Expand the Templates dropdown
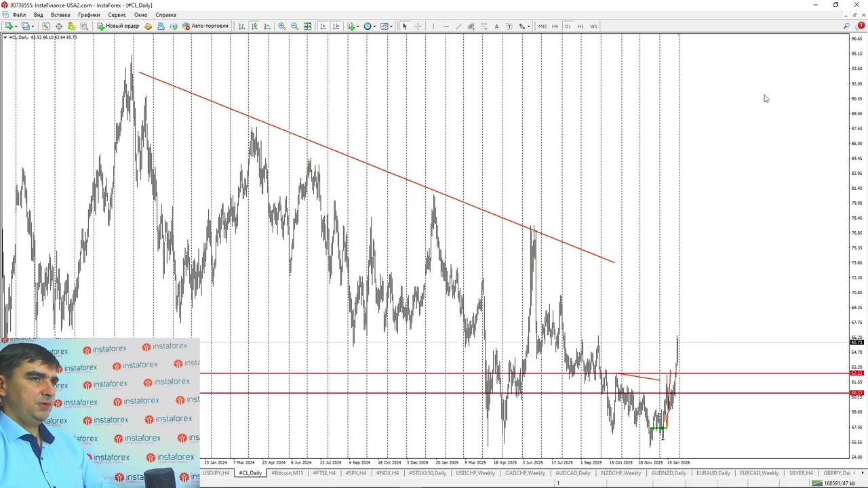 click(391, 26)
